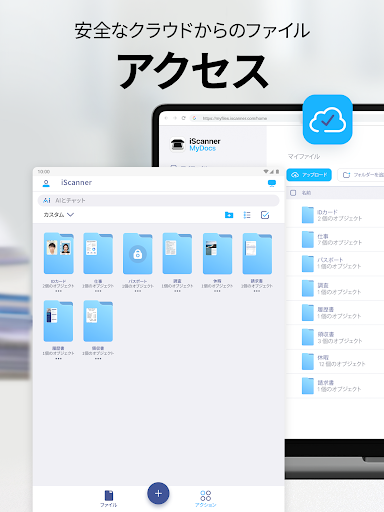Viewport: 384px width, 512px height.
Task: Tap the Wi-Fi status icon in tablet status bar
Action: tap(266, 172)
